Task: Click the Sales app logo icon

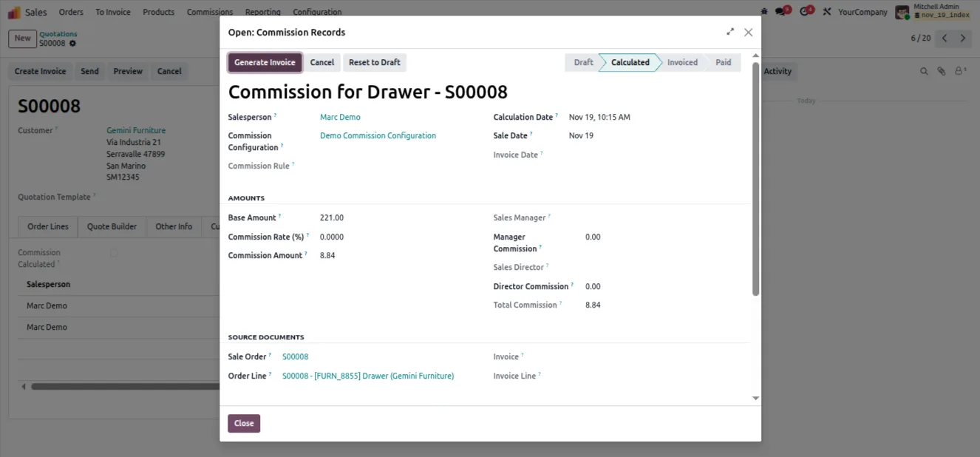Action: pos(14,12)
